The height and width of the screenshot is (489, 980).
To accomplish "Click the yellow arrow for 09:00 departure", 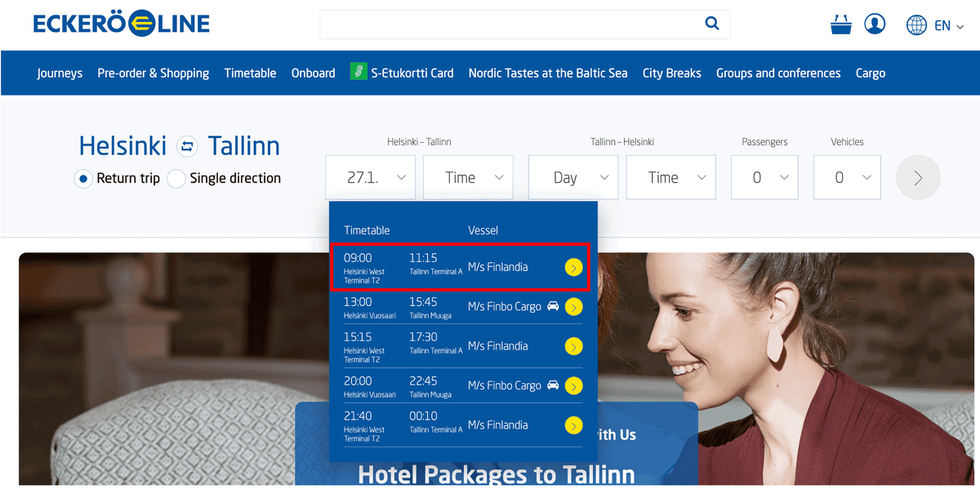I will coord(573,267).
